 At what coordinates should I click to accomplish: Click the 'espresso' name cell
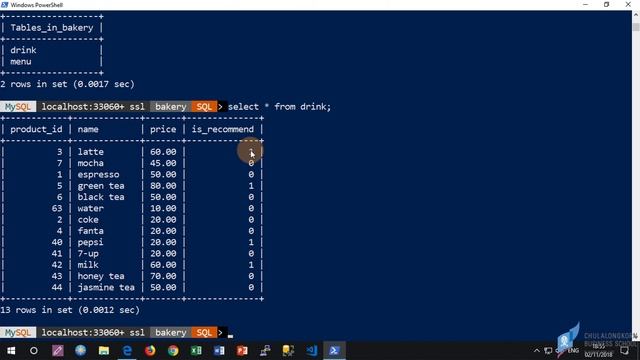(x=98, y=175)
